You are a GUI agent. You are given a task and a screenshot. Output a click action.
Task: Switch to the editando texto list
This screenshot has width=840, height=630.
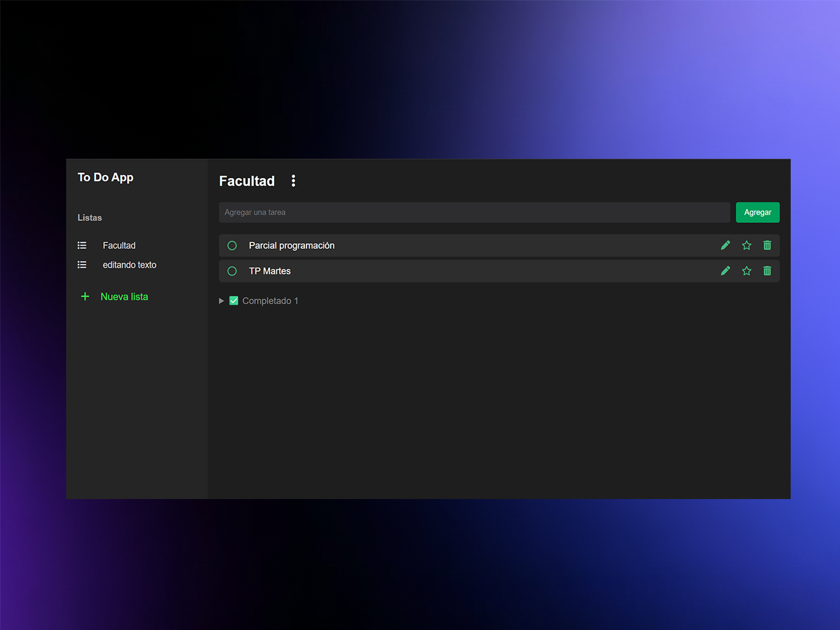(x=130, y=264)
